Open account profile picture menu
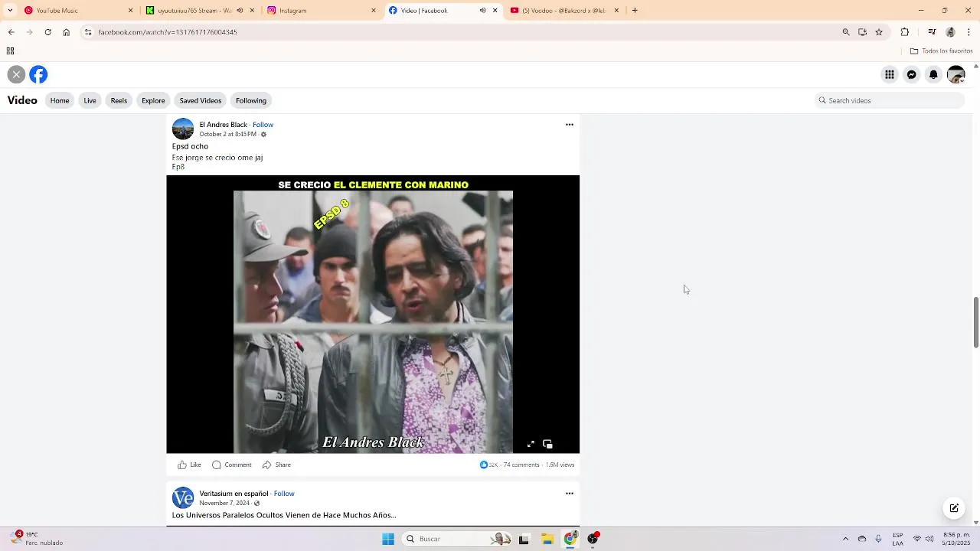The width and height of the screenshot is (980, 551). click(955, 74)
